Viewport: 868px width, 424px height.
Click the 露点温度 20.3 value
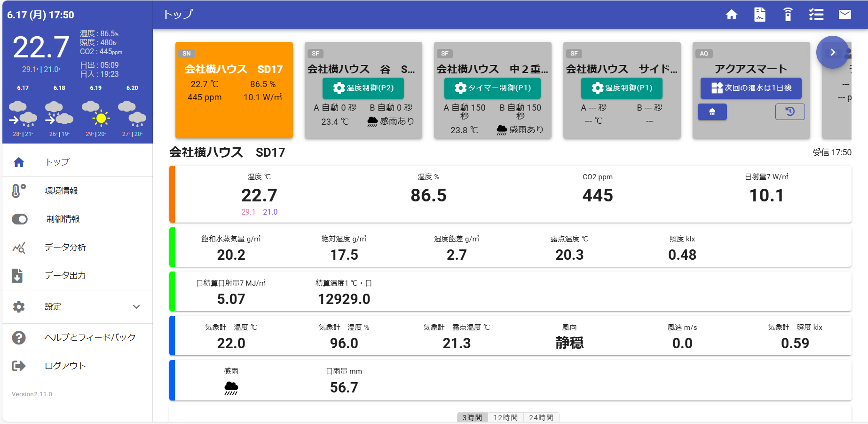569,255
